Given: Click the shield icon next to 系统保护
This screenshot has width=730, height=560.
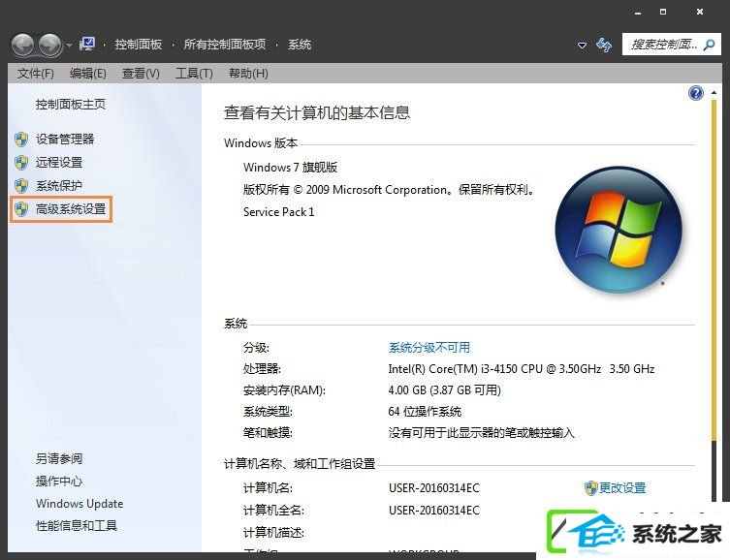Looking at the screenshot, I should (21, 186).
